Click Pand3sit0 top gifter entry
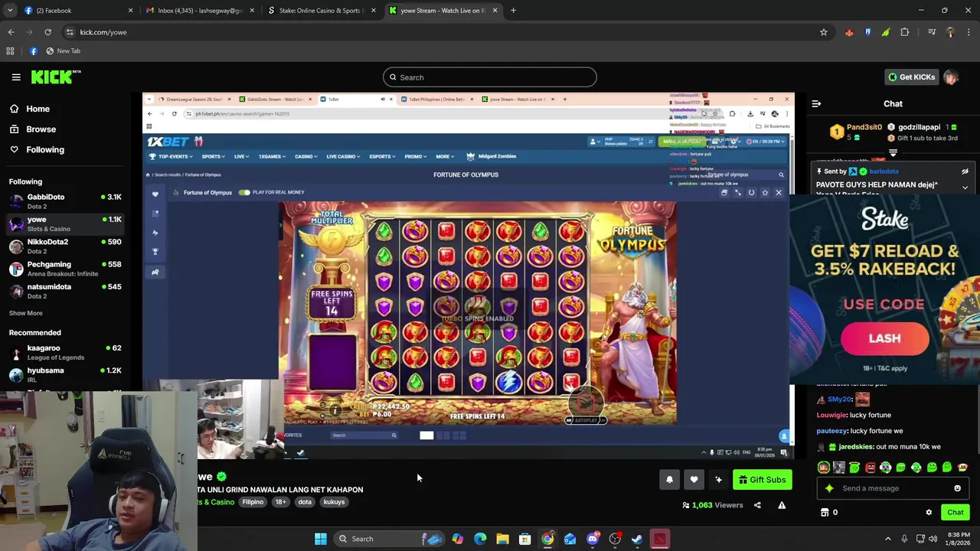The image size is (980, 551). [856, 132]
